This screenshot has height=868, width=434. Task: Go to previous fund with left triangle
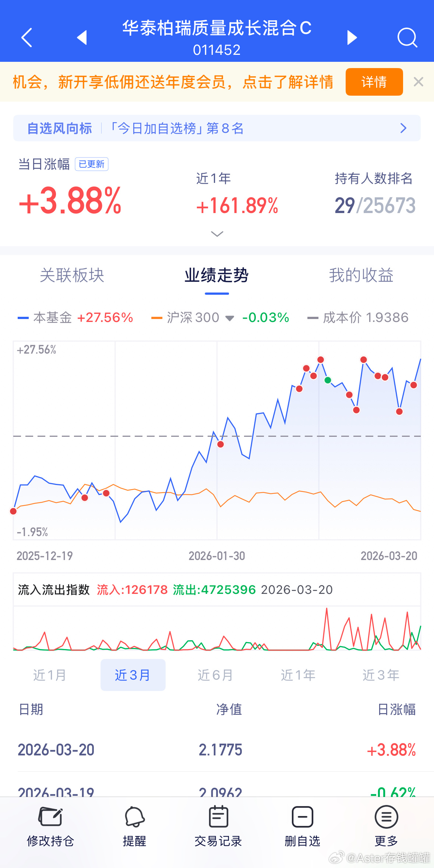(x=82, y=38)
